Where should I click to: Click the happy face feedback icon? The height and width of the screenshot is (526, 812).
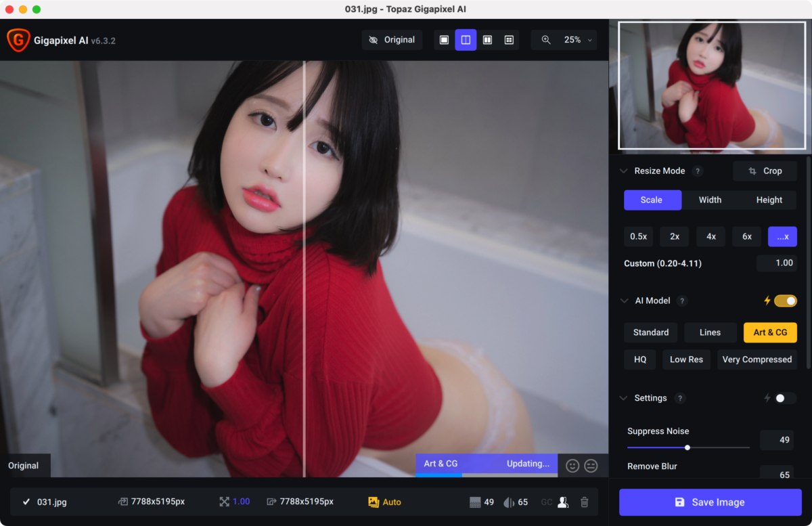(x=572, y=466)
